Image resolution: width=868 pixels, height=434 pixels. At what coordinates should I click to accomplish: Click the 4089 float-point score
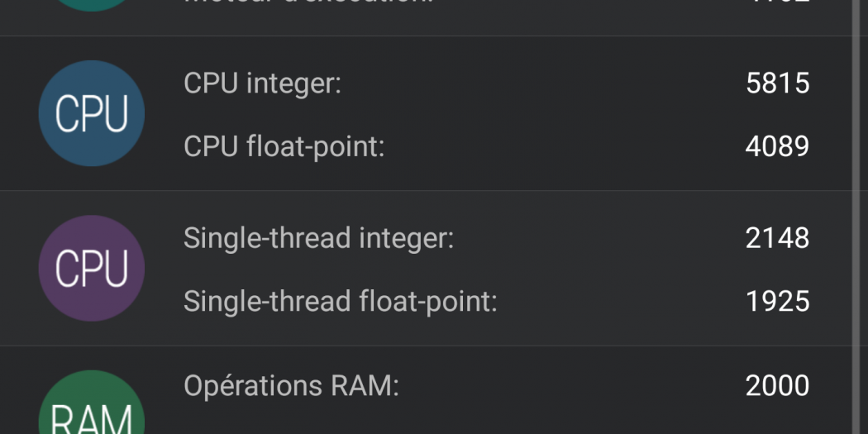pos(777,146)
